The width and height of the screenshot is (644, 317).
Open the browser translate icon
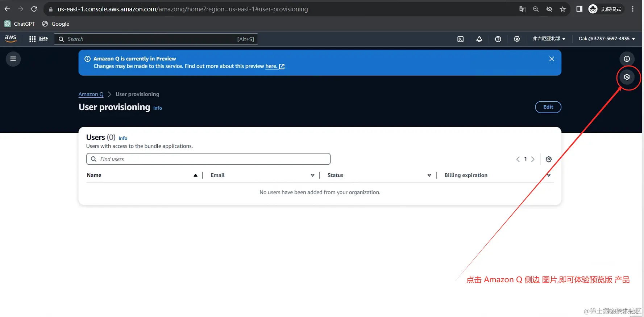pos(522,9)
